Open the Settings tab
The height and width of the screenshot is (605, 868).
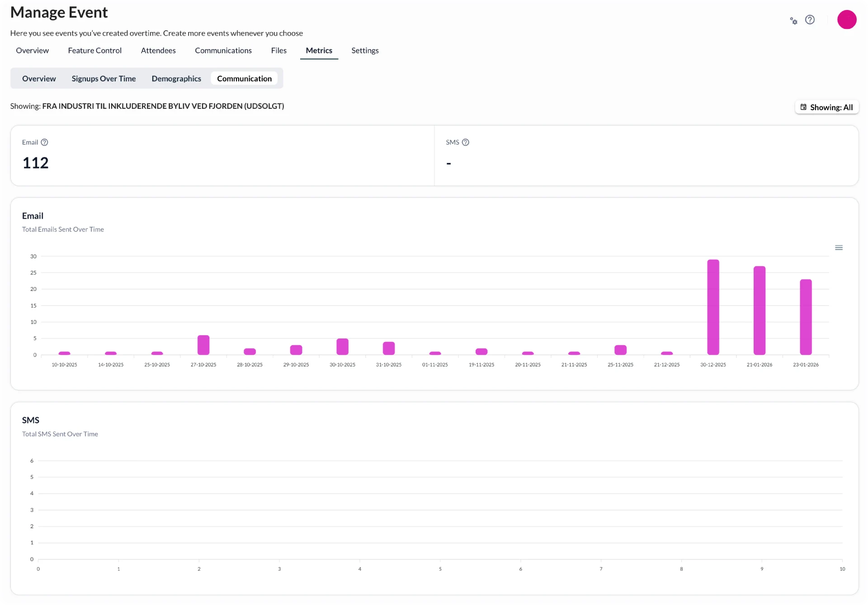point(365,51)
